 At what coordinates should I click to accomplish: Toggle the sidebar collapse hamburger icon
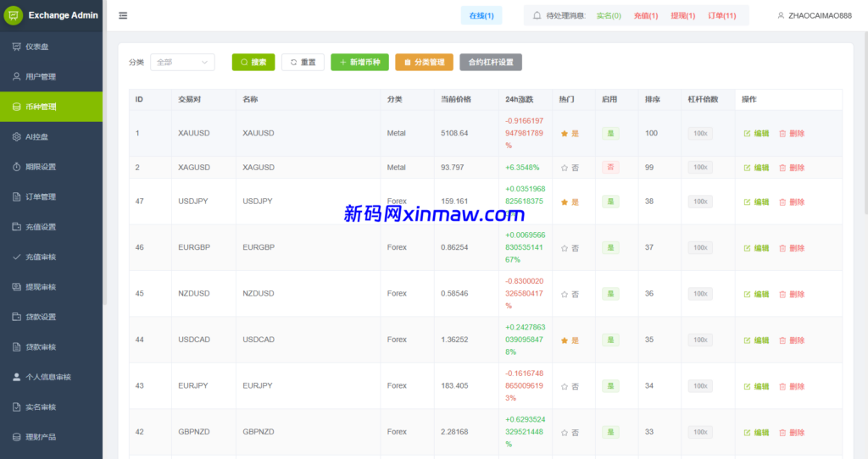[x=123, y=15]
